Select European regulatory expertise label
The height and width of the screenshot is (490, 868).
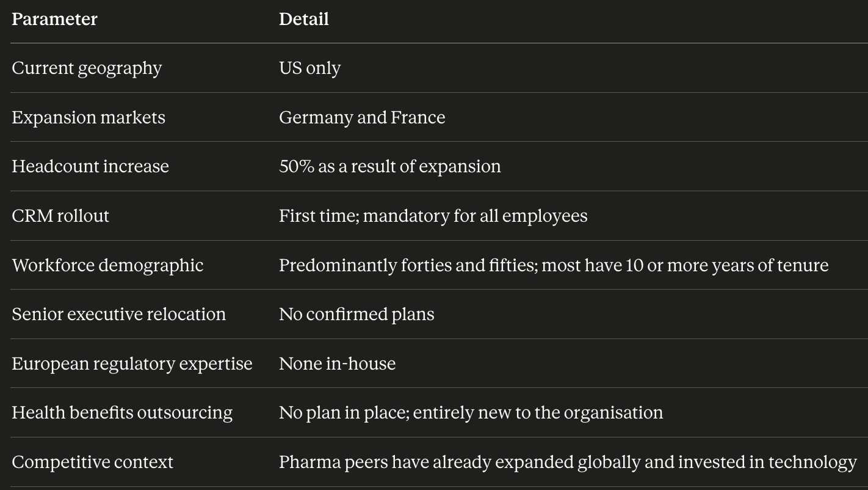[132, 364]
